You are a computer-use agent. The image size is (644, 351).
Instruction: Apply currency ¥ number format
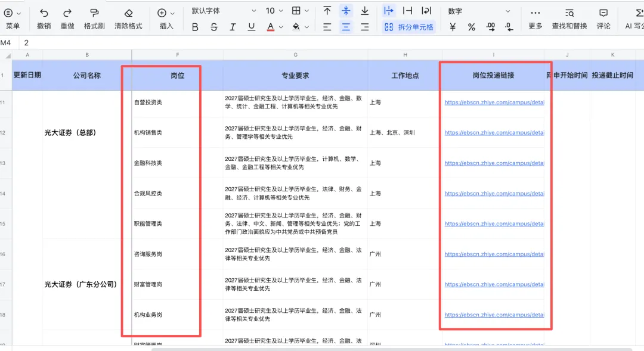pyautogui.click(x=453, y=27)
